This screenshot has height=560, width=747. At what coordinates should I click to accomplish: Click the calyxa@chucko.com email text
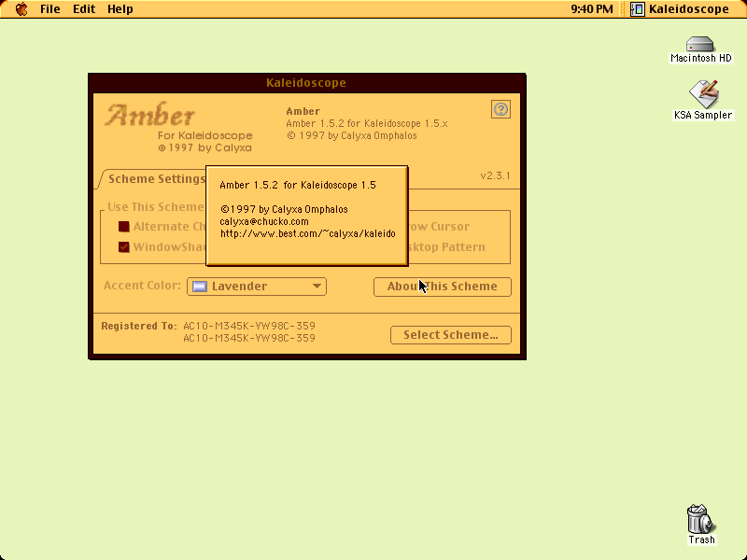[x=264, y=221]
